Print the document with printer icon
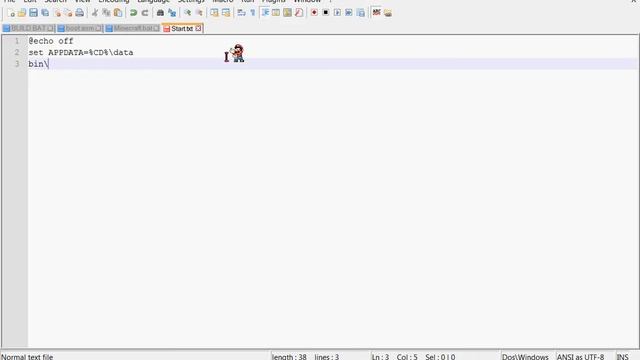Image resolution: width=640 pixels, height=360 pixels. 80,13
